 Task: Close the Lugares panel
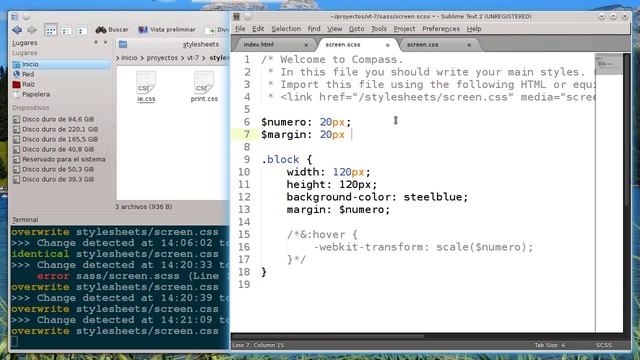click(x=105, y=42)
